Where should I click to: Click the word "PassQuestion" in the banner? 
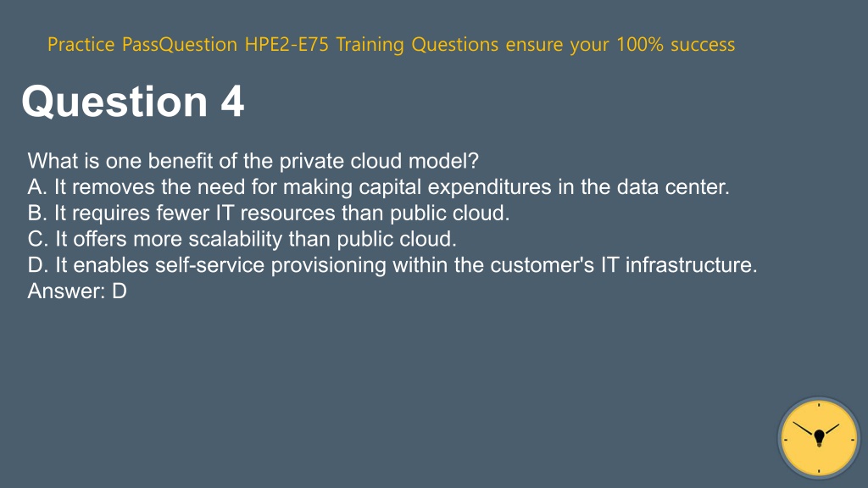(x=180, y=44)
